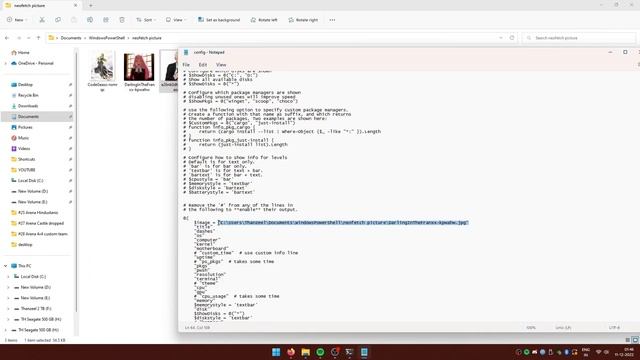The width and height of the screenshot is (640, 360).
Task: Open Terminal from the taskbar
Action: [x=349, y=352]
